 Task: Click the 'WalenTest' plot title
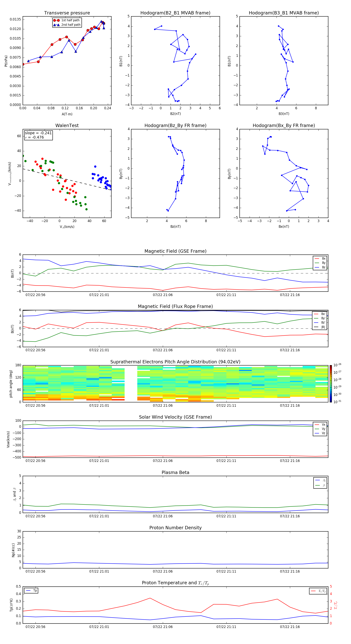[67, 125]
